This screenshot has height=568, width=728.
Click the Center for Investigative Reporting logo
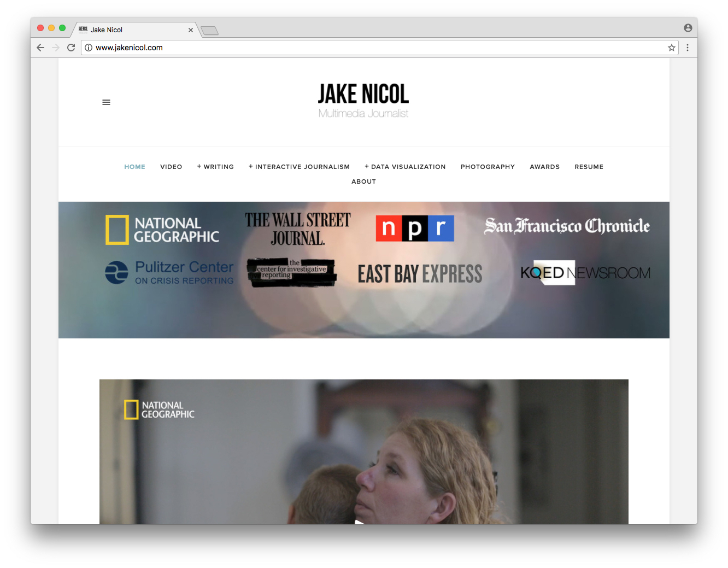click(x=291, y=272)
